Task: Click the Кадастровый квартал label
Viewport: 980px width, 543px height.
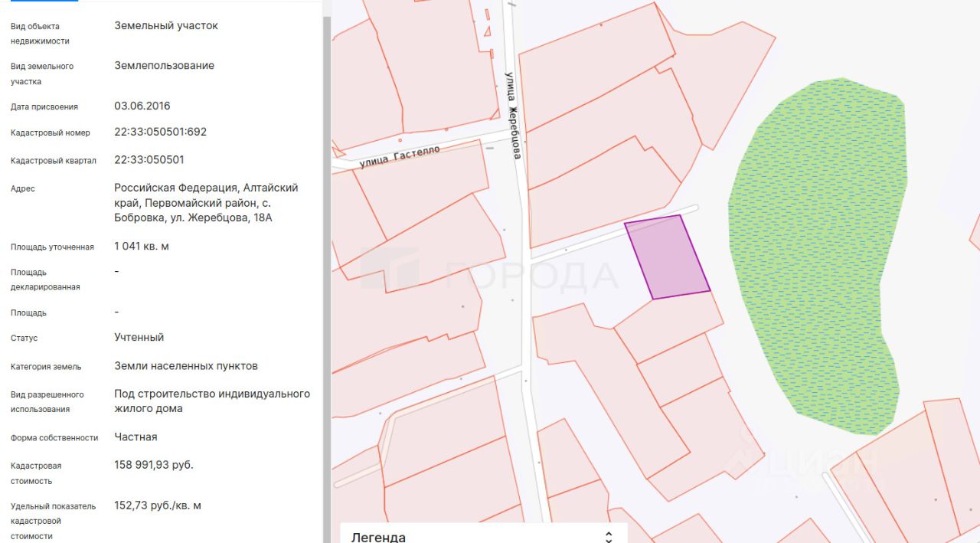Action: pos(54,161)
